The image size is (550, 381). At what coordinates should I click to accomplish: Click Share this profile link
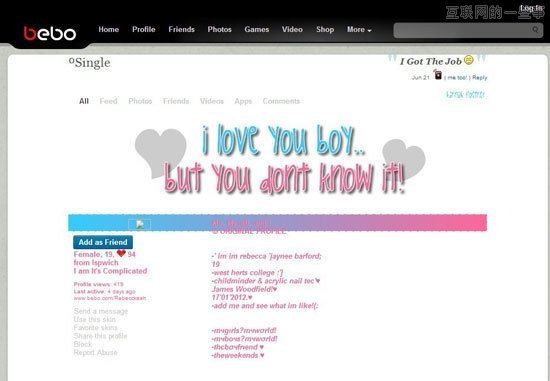click(100, 336)
